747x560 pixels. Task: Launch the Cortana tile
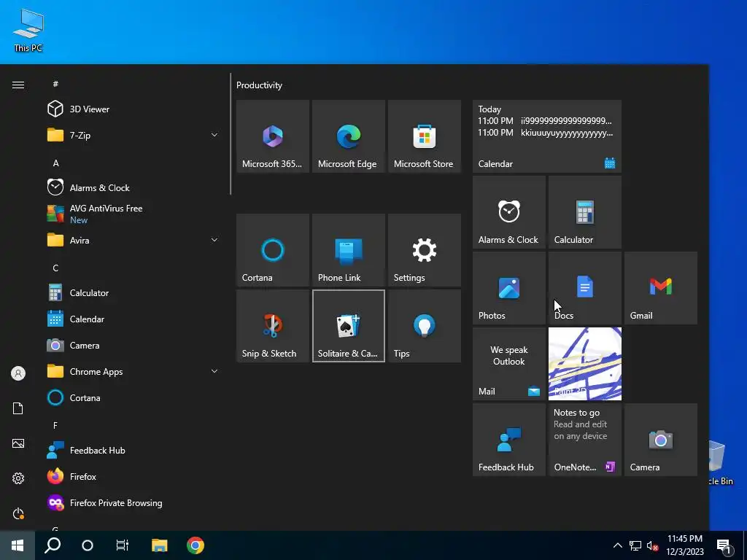click(273, 250)
